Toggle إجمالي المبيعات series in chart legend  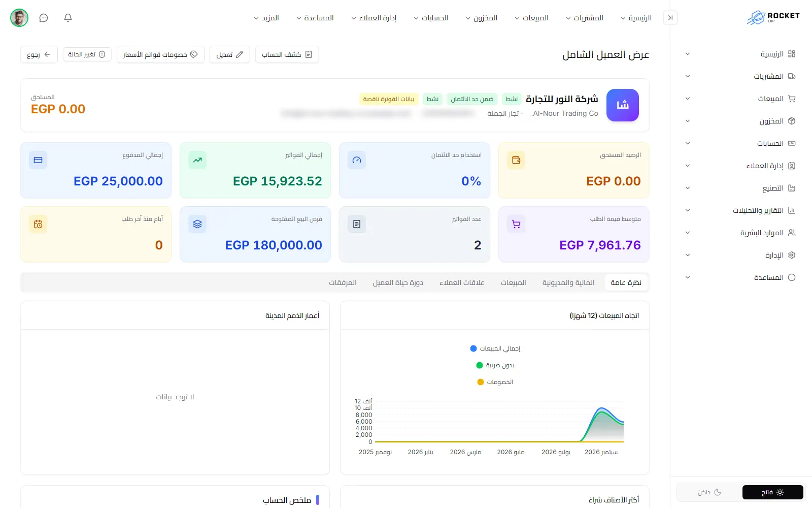coord(495,348)
